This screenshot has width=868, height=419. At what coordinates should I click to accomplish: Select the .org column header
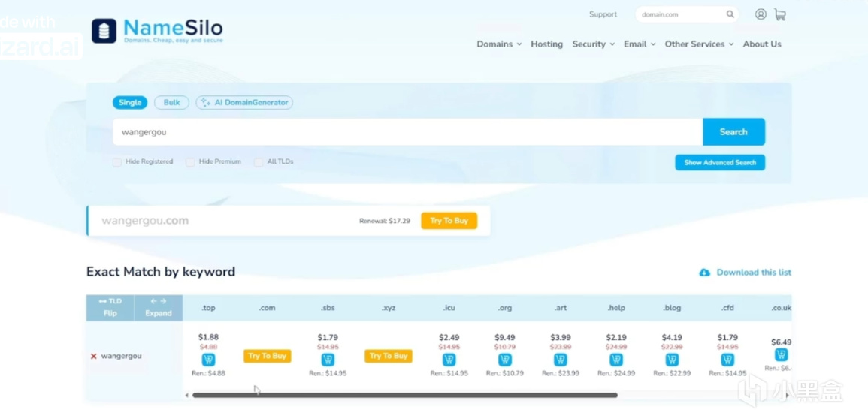tap(505, 308)
